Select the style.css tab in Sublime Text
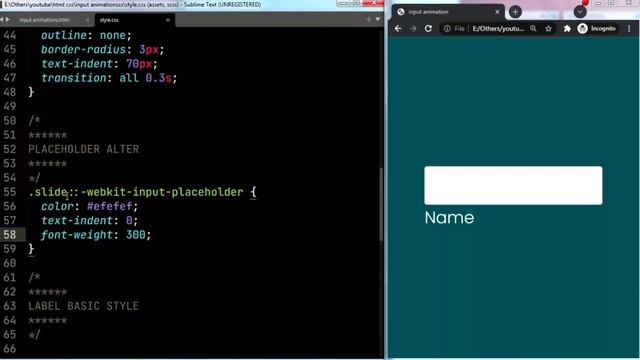The height and width of the screenshot is (360, 640). [x=109, y=20]
